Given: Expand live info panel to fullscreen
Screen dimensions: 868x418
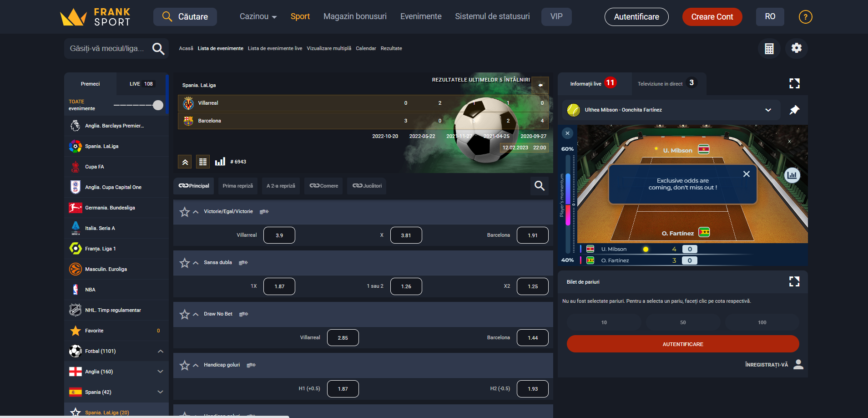Looking at the screenshot, I should coord(794,83).
